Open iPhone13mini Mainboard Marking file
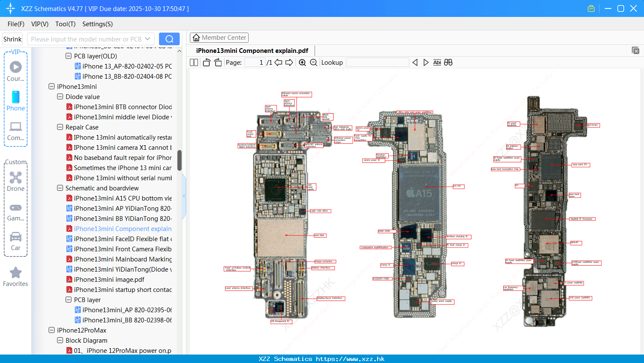This screenshot has height=363, width=644. pyautogui.click(x=119, y=259)
